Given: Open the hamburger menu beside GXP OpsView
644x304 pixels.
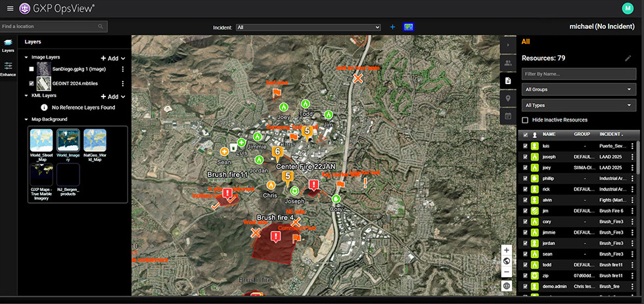Looking at the screenshot, I should pyautogui.click(x=9, y=8).
